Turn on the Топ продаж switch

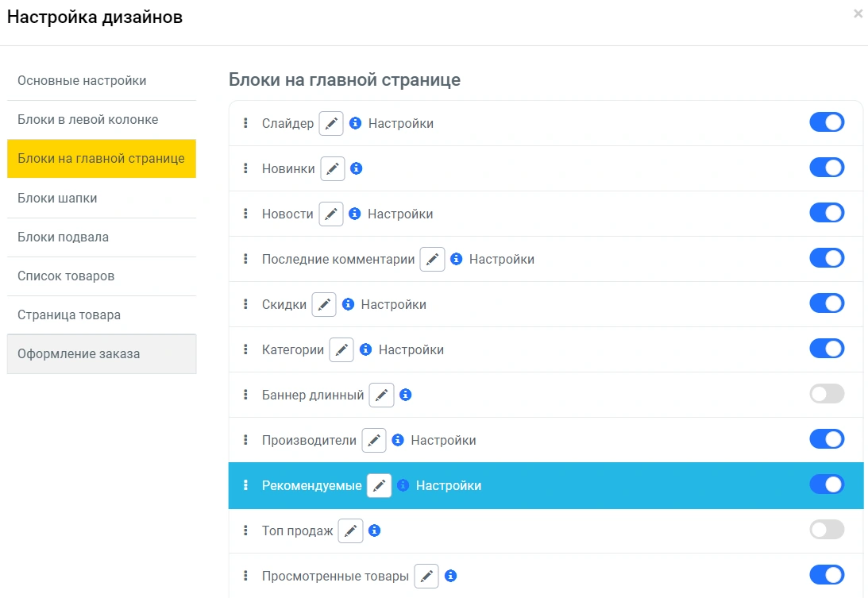pos(827,530)
